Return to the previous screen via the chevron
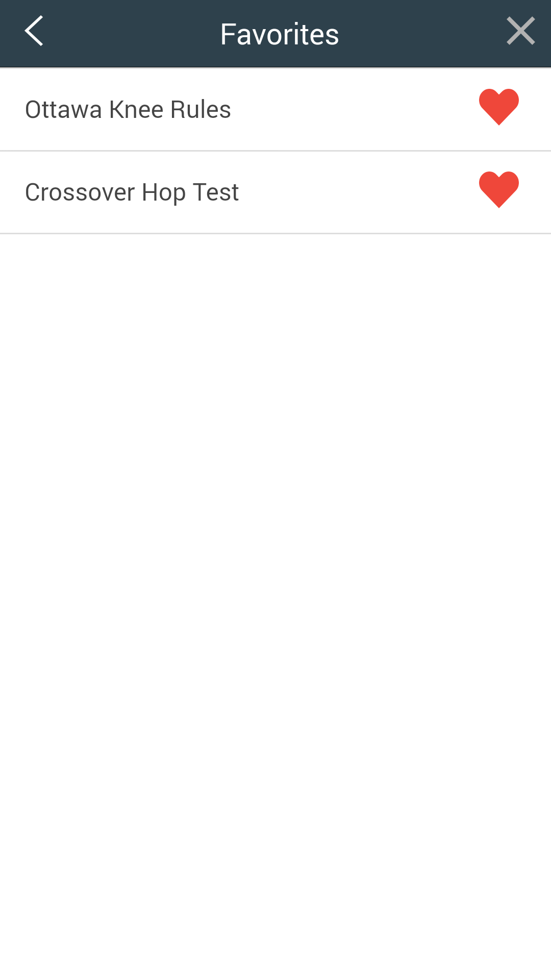Screen dimensions: 551x980 34,31
